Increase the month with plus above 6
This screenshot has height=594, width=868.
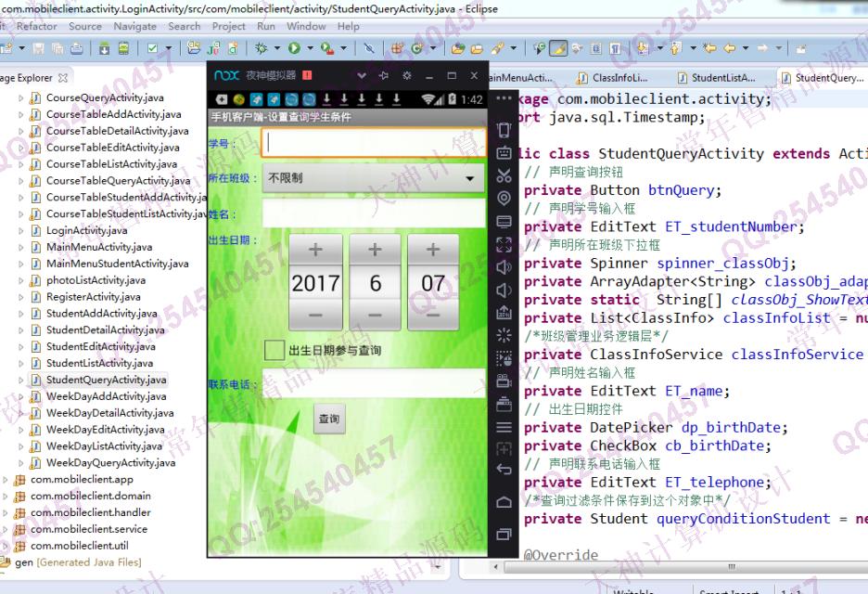(x=375, y=250)
